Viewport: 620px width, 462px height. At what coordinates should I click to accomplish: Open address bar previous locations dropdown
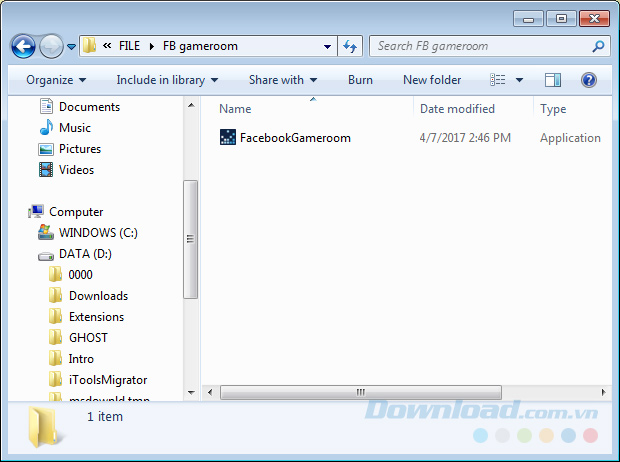327,46
